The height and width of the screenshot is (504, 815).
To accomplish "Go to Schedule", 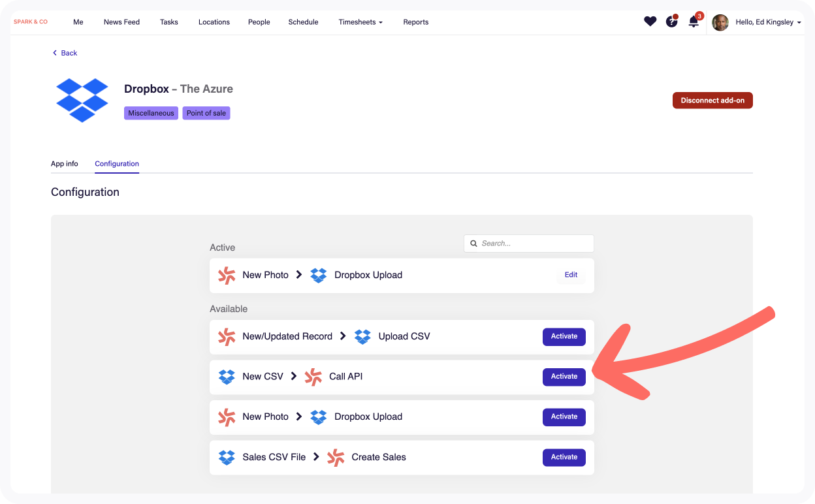I will click(x=304, y=22).
